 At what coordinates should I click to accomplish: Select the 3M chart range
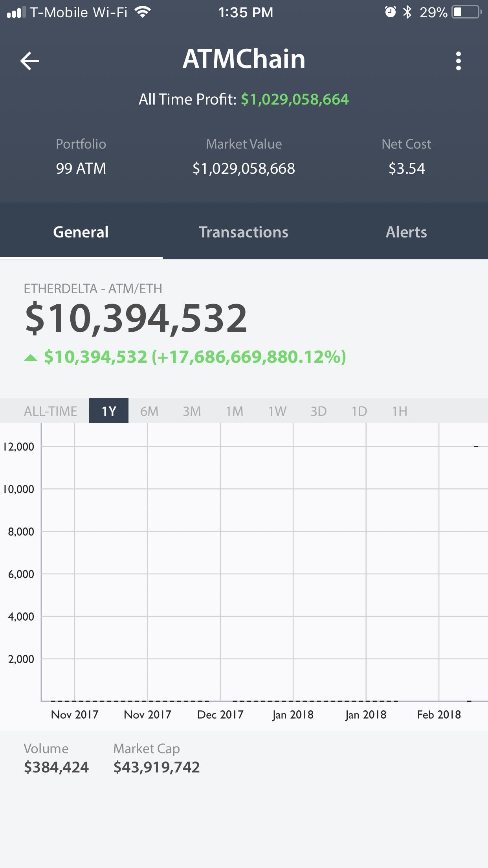192,411
